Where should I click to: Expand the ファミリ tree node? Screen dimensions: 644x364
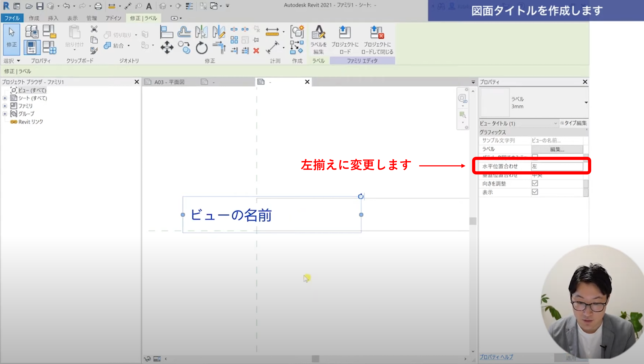coord(5,106)
